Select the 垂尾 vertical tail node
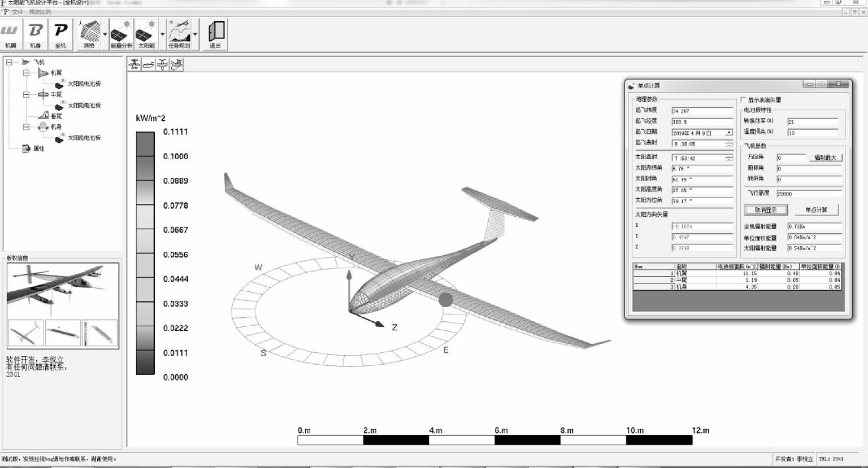 coord(57,116)
